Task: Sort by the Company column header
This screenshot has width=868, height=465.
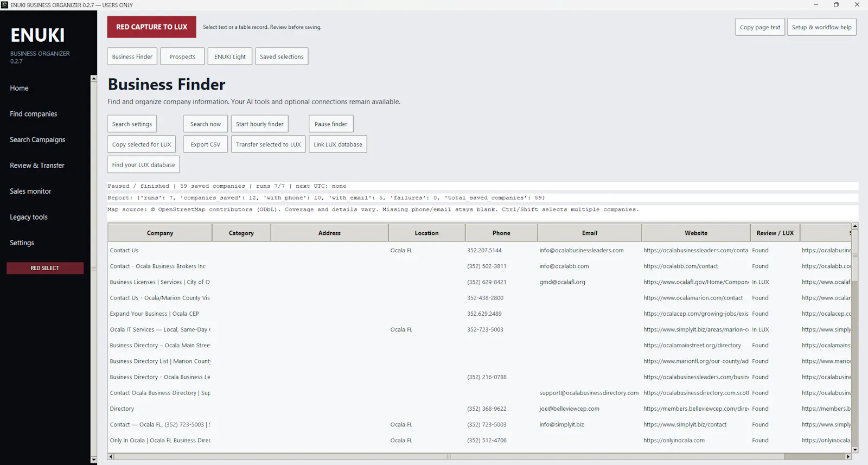Action: tap(160, 233)
